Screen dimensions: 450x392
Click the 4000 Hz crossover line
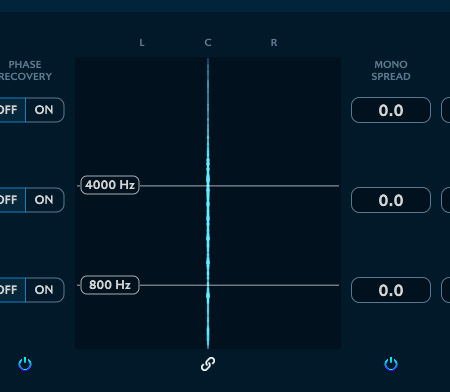coord(267,186)
